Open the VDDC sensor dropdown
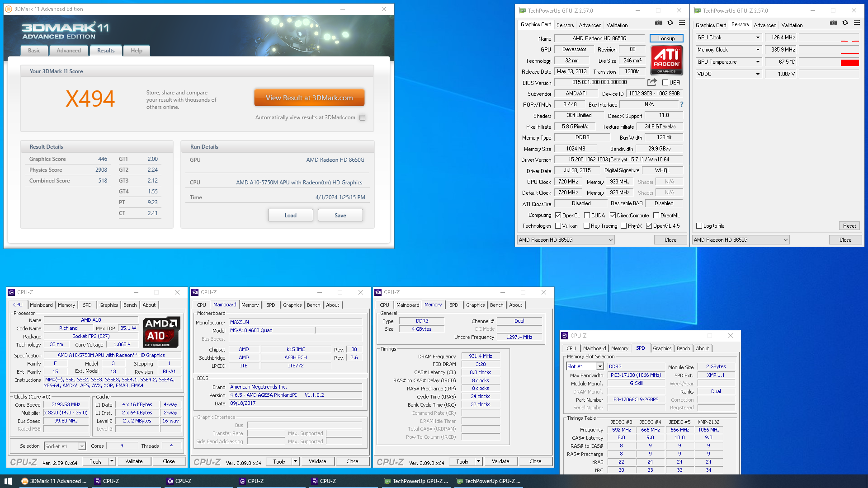Image resolution: width=868 pixels, height=488 pixels. [x=758, y=74]
